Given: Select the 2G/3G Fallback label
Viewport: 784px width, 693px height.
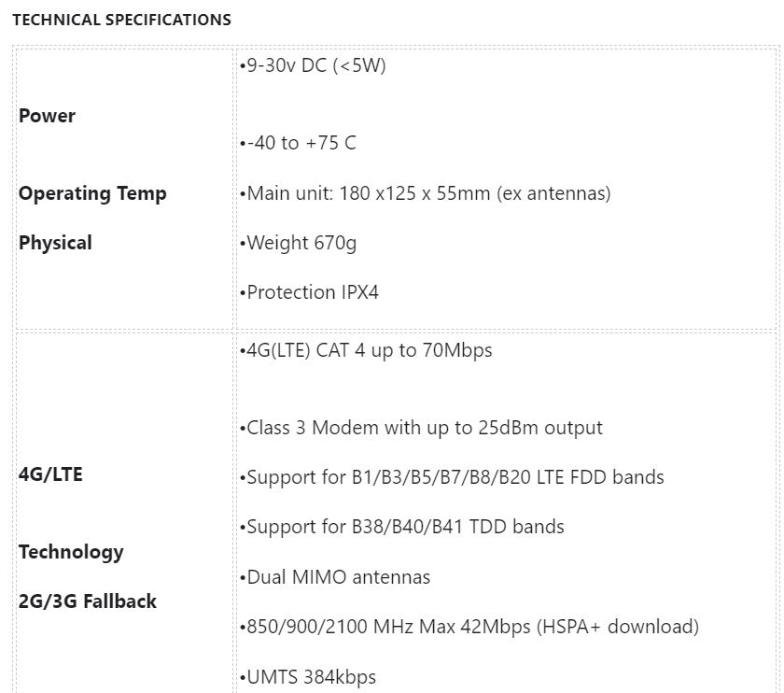Looking at the screenshot, I should [88, 601].
